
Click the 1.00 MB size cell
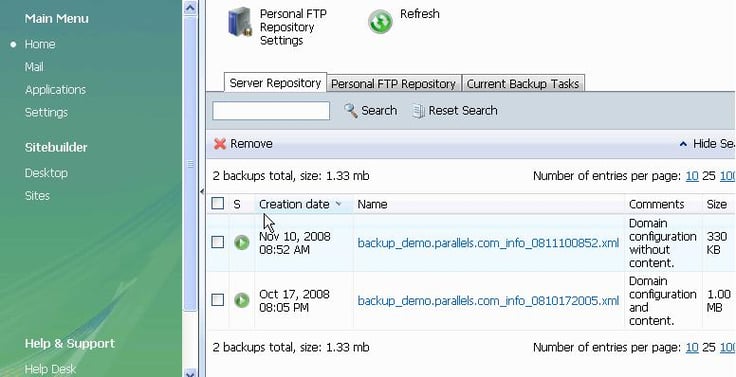[x=719, y=301]
